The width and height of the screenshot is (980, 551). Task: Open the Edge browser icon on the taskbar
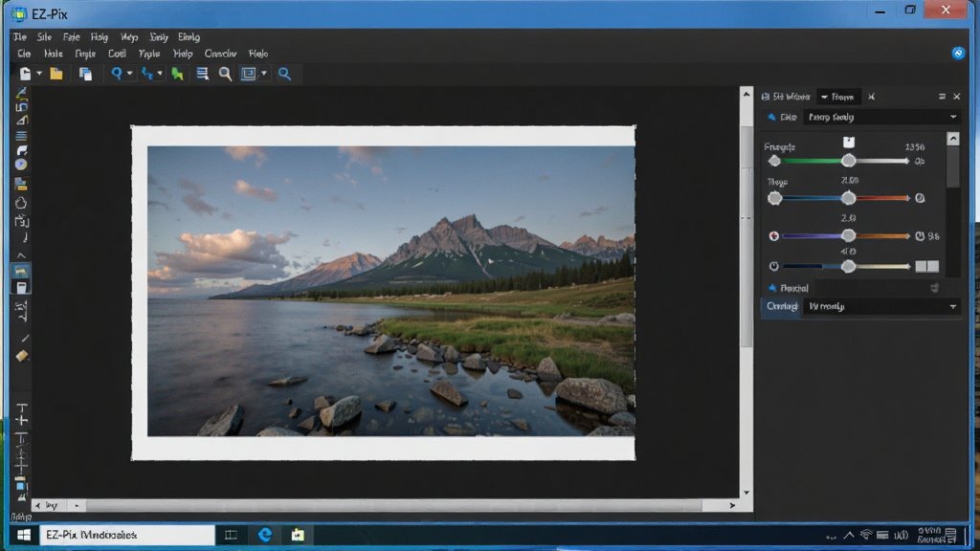click(x=265, y=535)
